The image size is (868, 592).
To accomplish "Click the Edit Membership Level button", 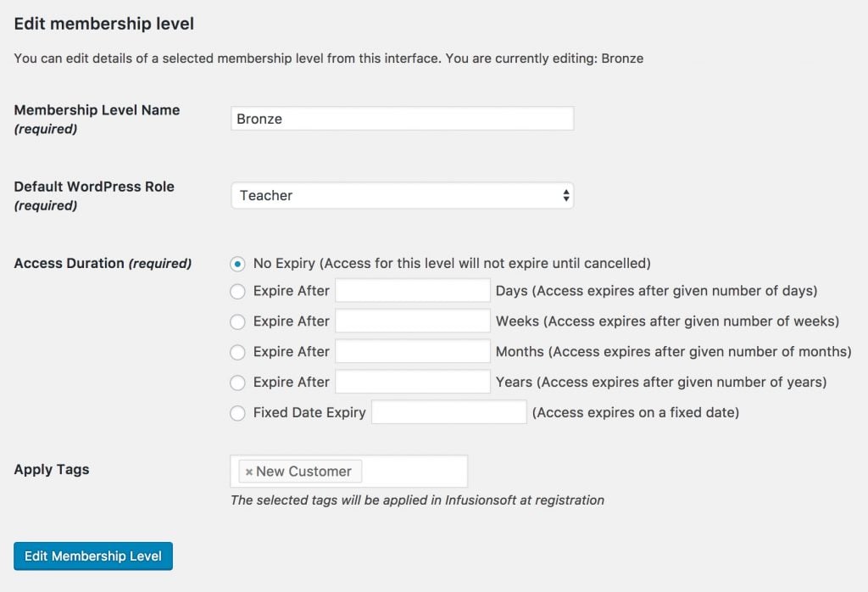I will point(93,556).
